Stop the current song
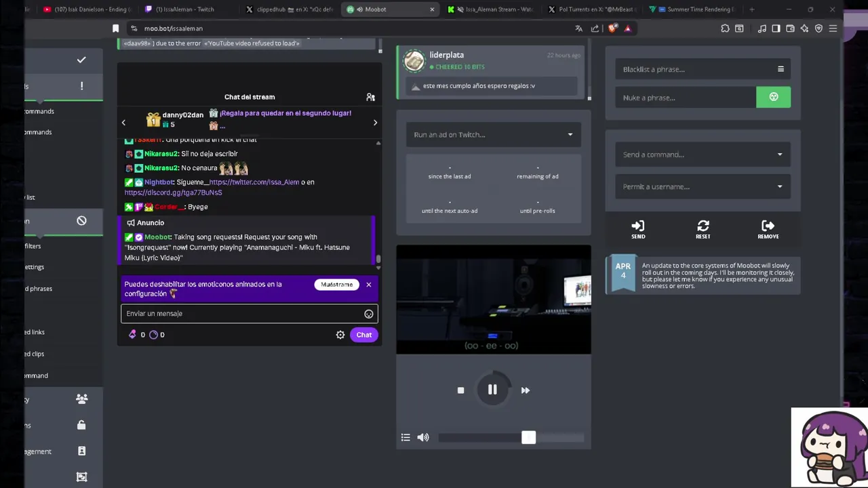The width and height of the screenshot is (868, 488). [460, 390]
